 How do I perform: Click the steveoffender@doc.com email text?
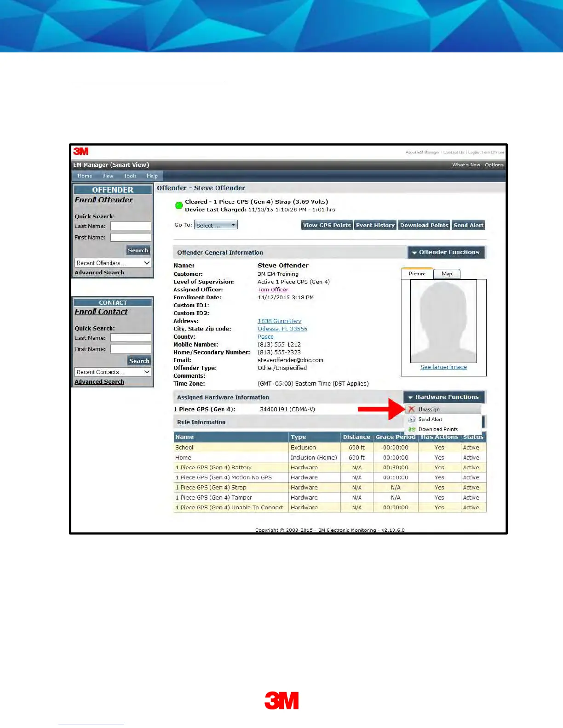(290, 360)
